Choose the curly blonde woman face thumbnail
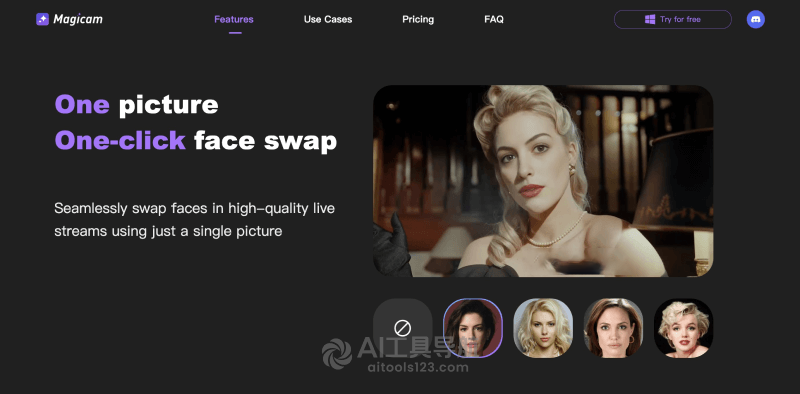Image resolution: width=800 pixels, height=394 pixels. click(543, 328)
